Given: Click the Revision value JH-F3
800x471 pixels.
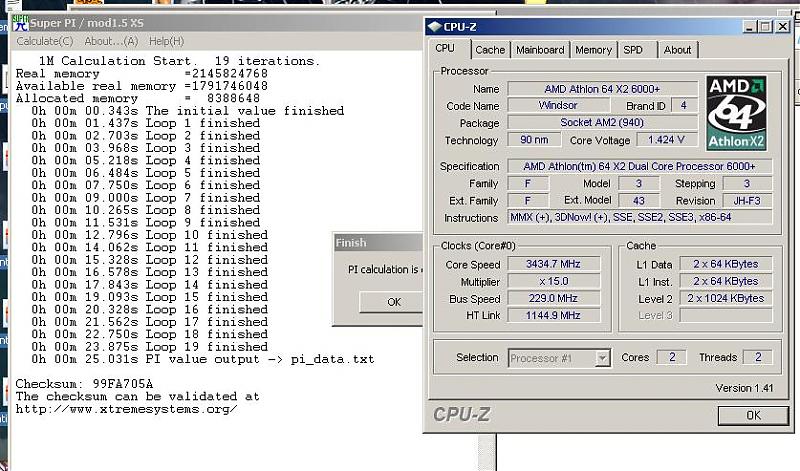Looking at the screenshot, I should coord(747,201).
